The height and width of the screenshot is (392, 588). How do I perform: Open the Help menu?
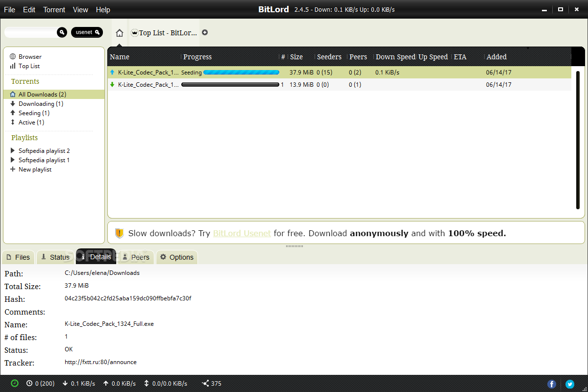pyautogui.click(x=103, y=9)
